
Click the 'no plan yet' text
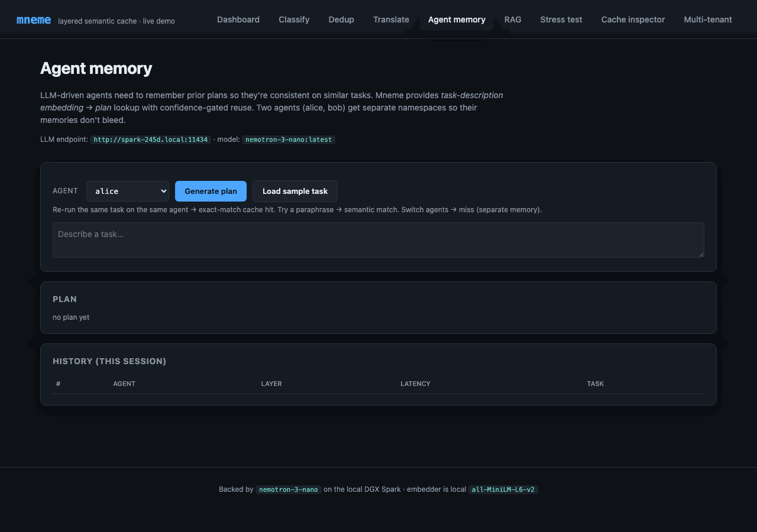point(71,317)
